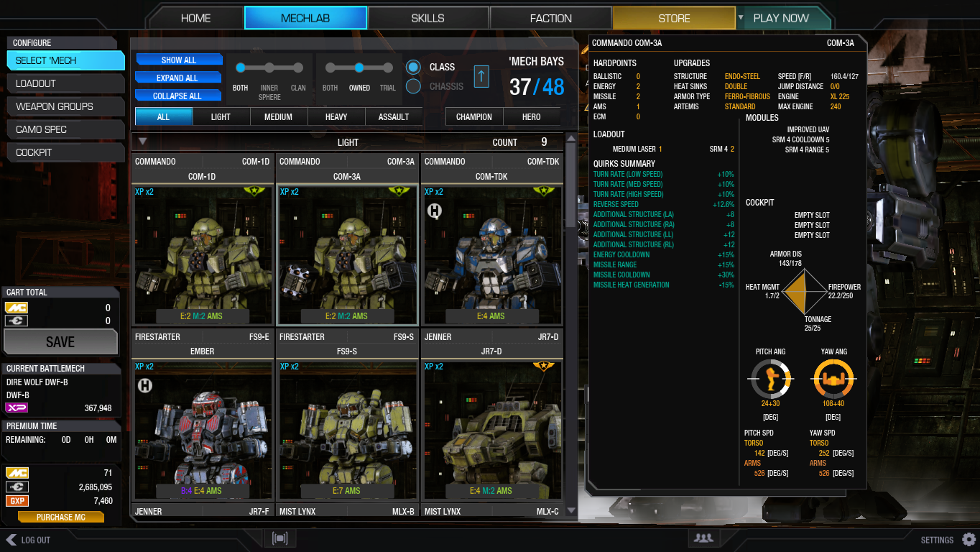Viewport: 980px width, 552px height.
Task: Click the Log Out button
Action: pos(29,540)
